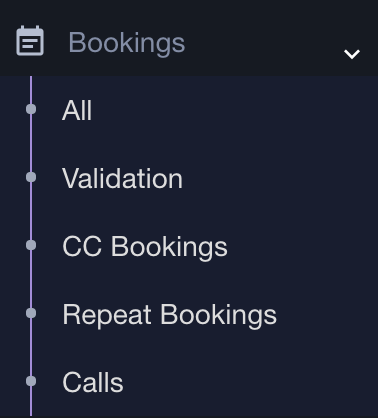This screenshot has height=418, width=378.
Task: Click the bullet dot beside Calls
Action: point(31,381)
